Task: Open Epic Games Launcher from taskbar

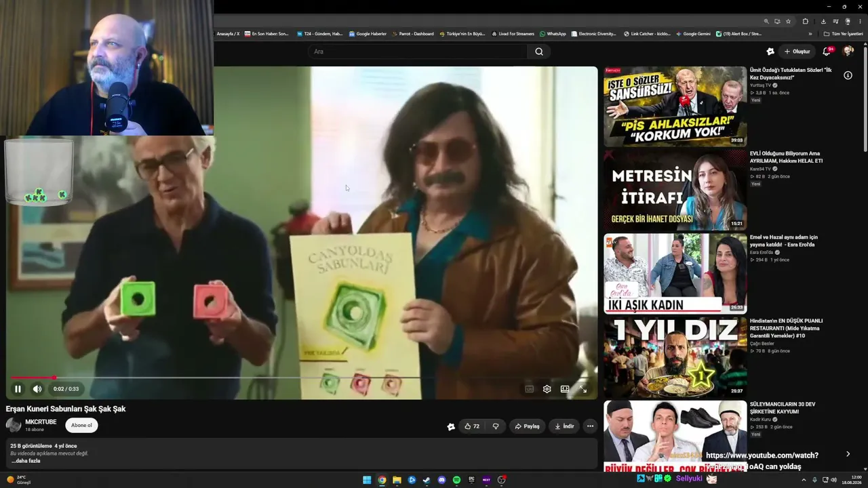Action: click(471, 480)
